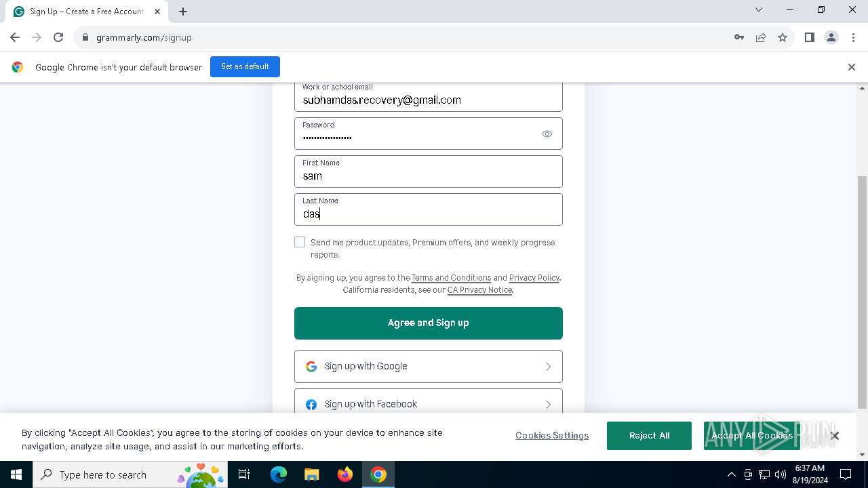Bookmark this page with star icon
Viewport: 868px width, 488px height.
(783, 37)
